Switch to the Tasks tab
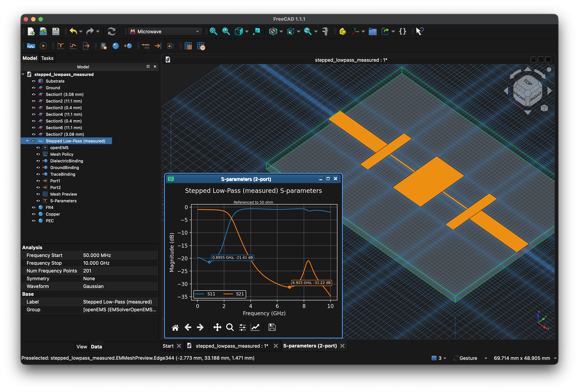 pyautogui.click(x=47, y=58)
